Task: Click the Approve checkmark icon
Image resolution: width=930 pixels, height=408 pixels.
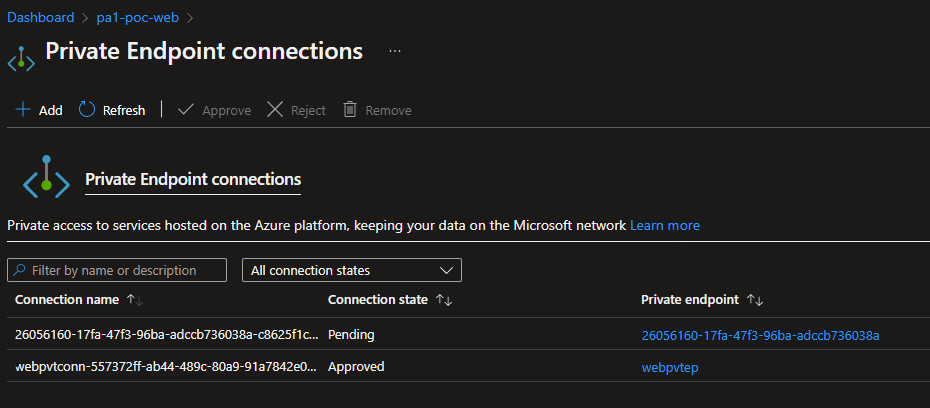Action: pyautogui.click(x=186, y=110)
